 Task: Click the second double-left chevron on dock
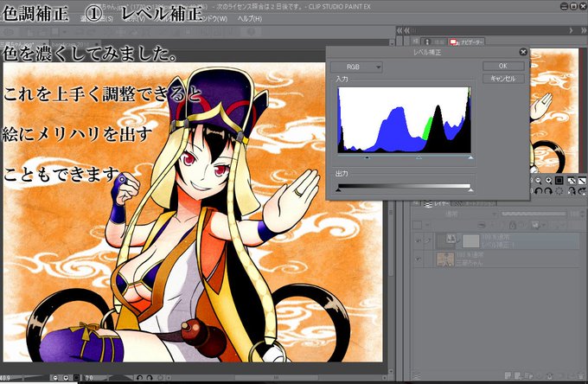click(407, 30)
